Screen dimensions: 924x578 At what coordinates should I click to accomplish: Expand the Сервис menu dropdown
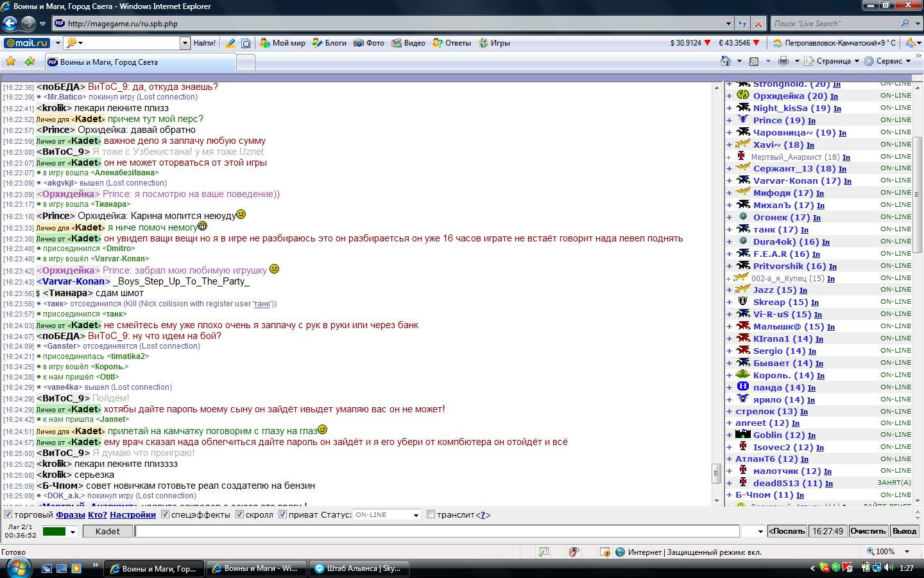click(x=908, y=61)
